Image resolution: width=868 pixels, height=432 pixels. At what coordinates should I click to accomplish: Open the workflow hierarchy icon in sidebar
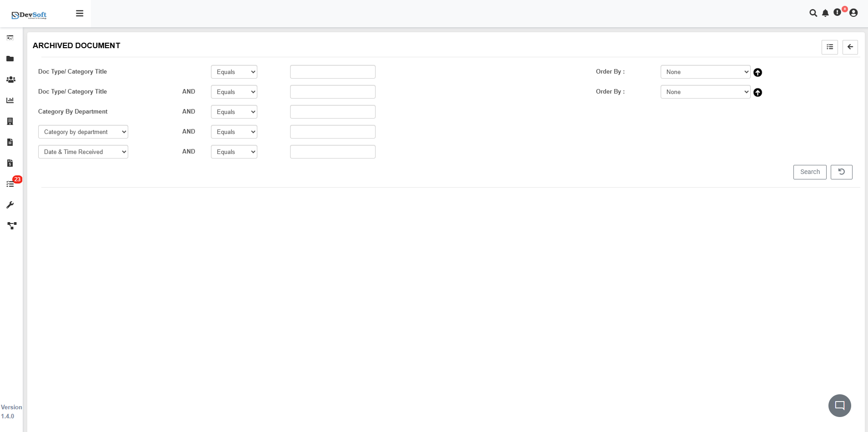click(10, 226)
